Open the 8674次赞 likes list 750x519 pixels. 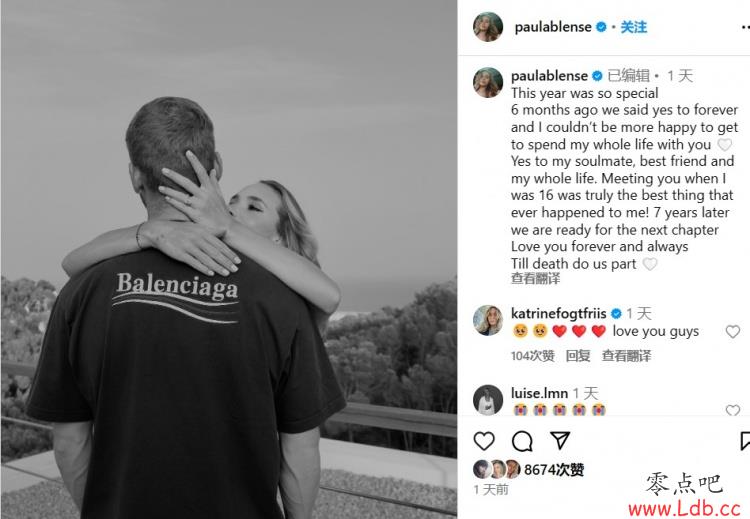554,470
